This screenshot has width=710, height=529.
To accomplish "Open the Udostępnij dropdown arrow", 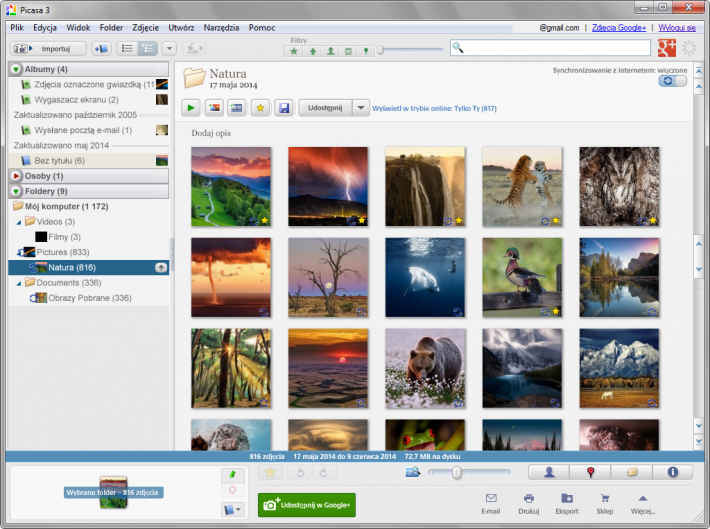I will coord(361,108).
